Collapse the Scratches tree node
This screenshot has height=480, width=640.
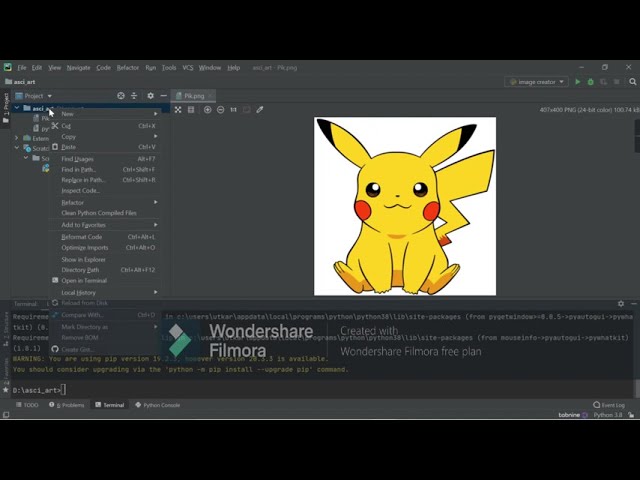point(17,148)
